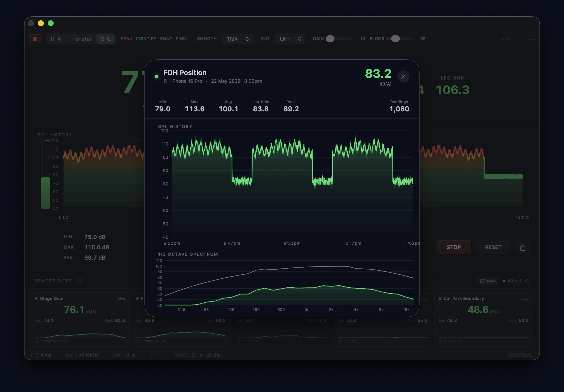
Task: Click the red record stop button in the toolbar
Action: coord(35,39)
